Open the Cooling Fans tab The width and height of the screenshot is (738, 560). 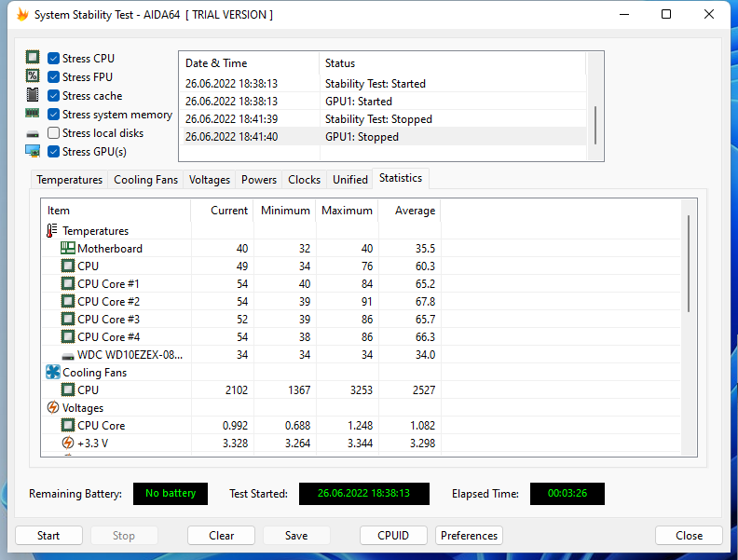(145, 180)
